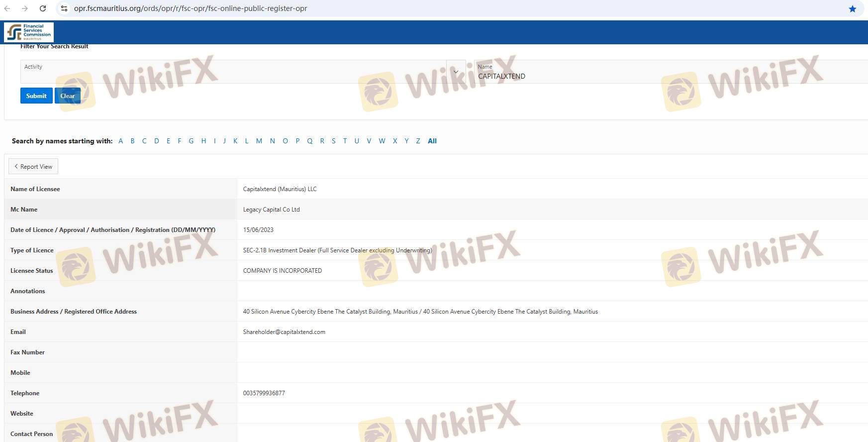Click the Email row label

point(18,332)
